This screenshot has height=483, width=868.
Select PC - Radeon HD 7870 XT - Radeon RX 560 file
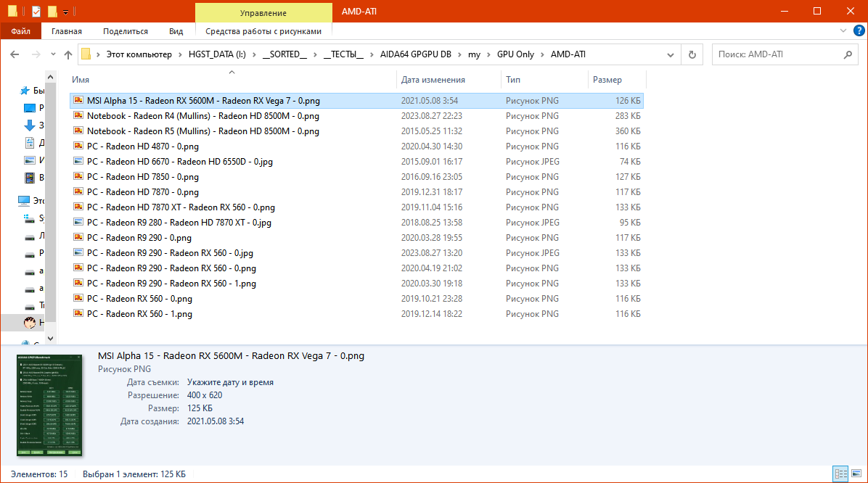coord(356,207)
